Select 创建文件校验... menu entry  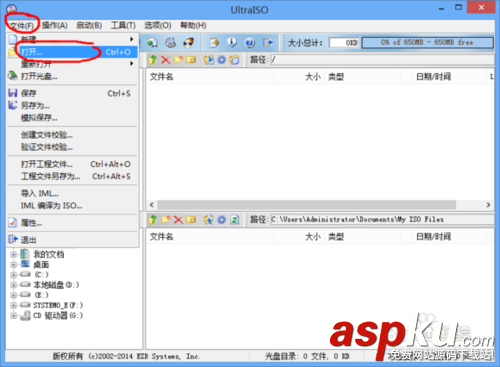click(72, 135)
